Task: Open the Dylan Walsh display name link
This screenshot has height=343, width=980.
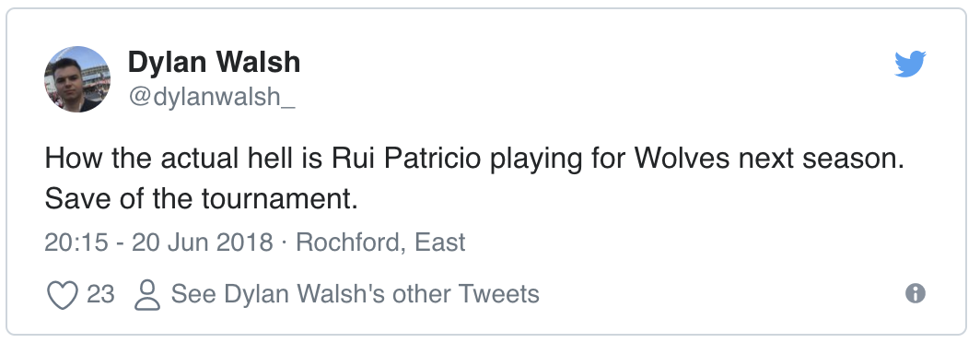Action: coord(214,62)
